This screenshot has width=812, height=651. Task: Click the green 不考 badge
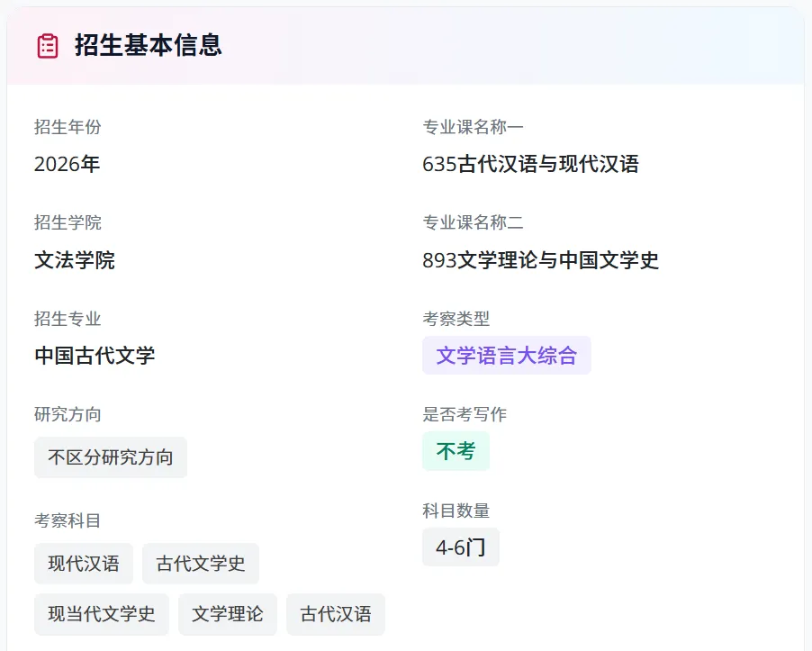(x=456, y=451)
